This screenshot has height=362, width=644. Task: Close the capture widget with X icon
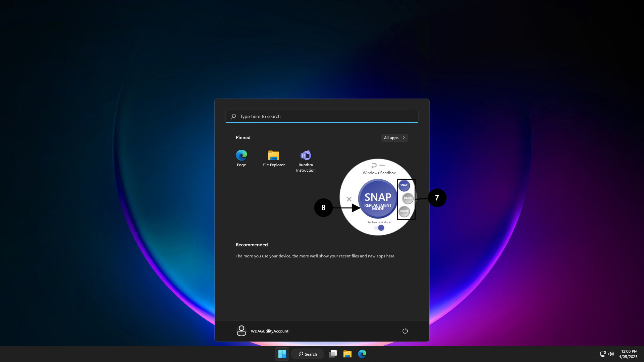(x=349, y=199)
